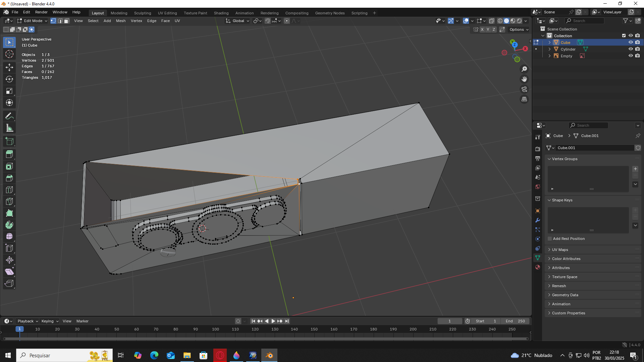
Task: Open the Mesh menu
Action: [120, 21]
